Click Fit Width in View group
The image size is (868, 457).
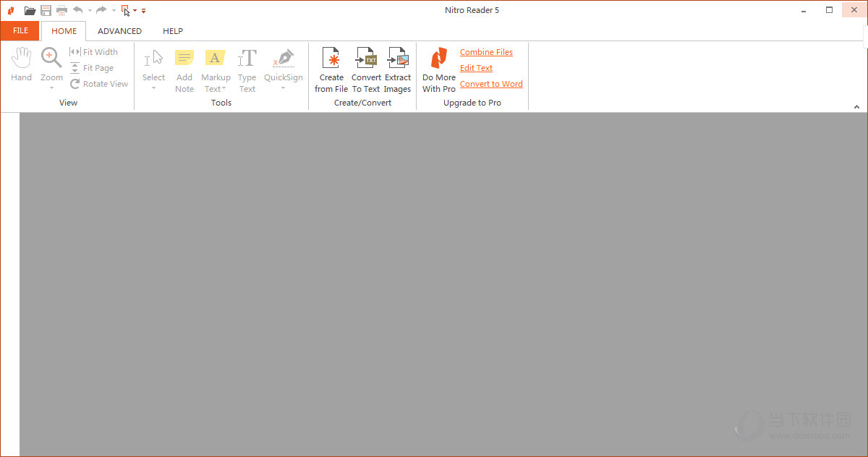point(94,52)
